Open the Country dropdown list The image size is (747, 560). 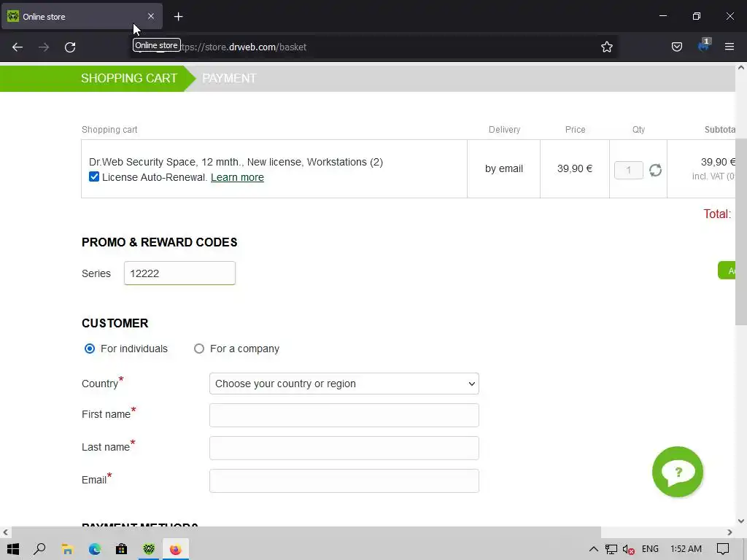[344, 384]
